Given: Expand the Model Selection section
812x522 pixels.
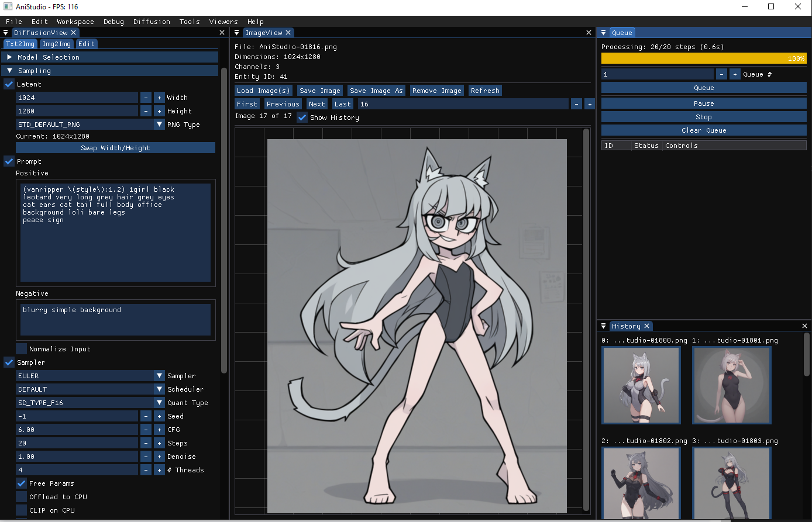Looking at the screenshot, I should pyautogui.click(x=110, y=57).
